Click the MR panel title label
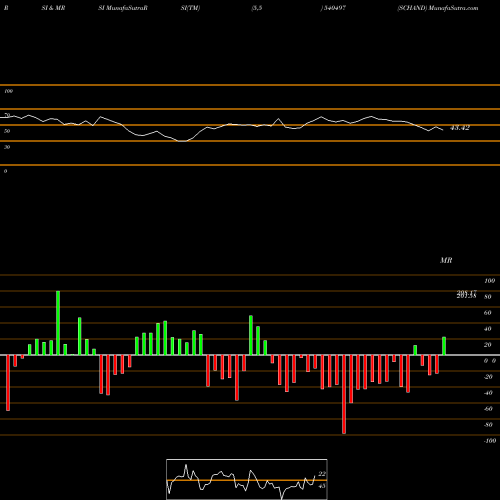500x500 pixels. point(446,260)
